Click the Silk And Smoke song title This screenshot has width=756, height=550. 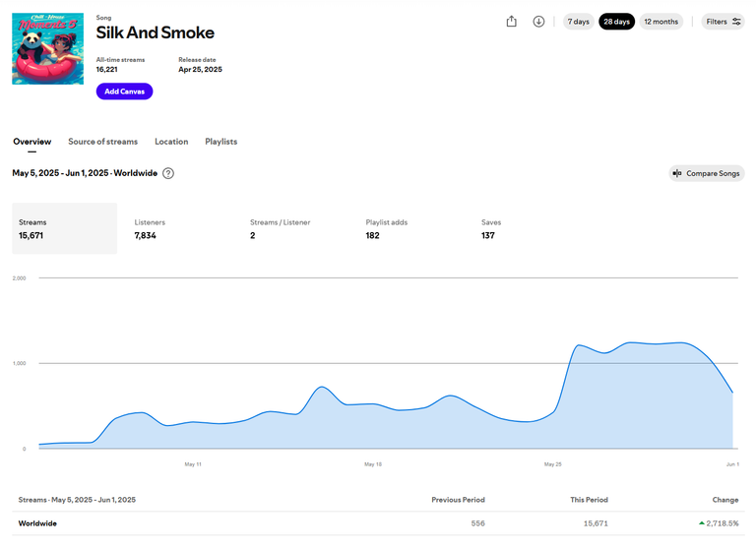click(155, 32)
